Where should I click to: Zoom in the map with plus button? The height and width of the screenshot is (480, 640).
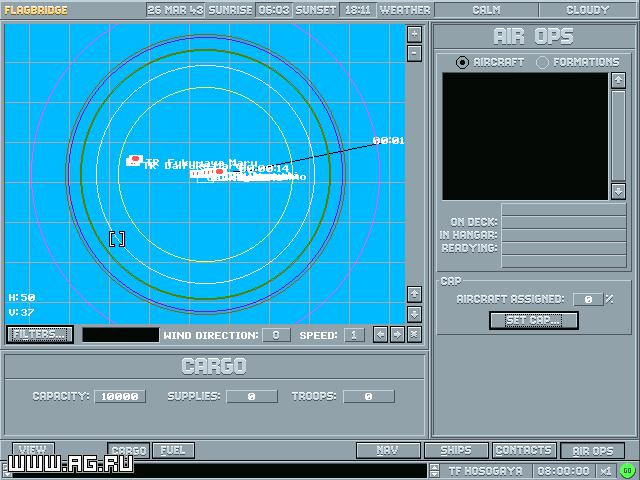(x=414, y=34)
